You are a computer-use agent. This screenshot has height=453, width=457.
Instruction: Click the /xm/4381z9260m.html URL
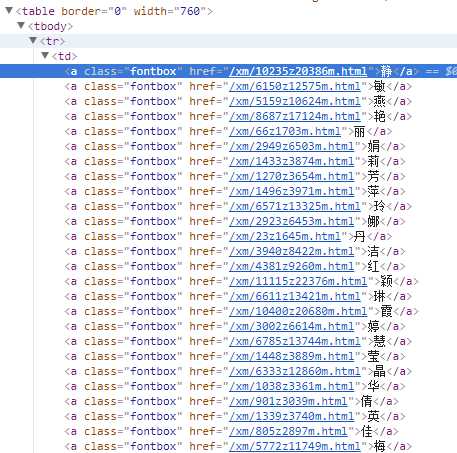pos(291,266)
